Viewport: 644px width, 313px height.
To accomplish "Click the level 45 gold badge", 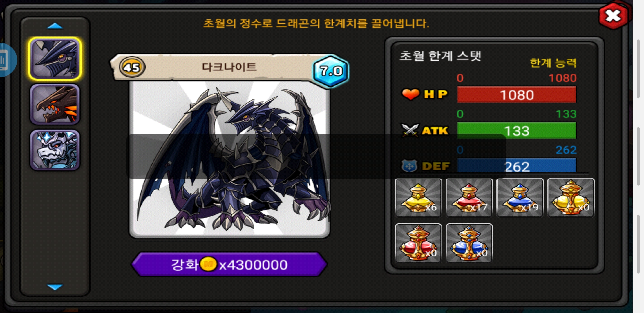I will tap(132, 67).
